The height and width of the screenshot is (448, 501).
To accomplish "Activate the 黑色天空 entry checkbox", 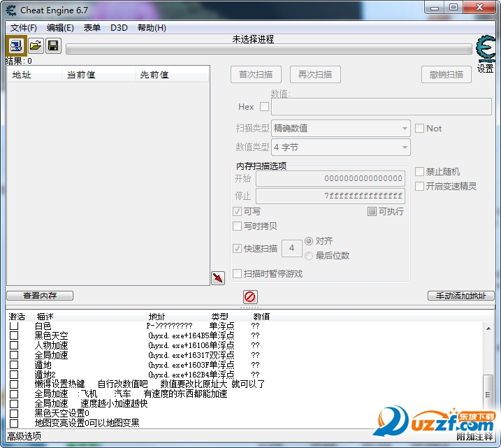I will [14, 335].
